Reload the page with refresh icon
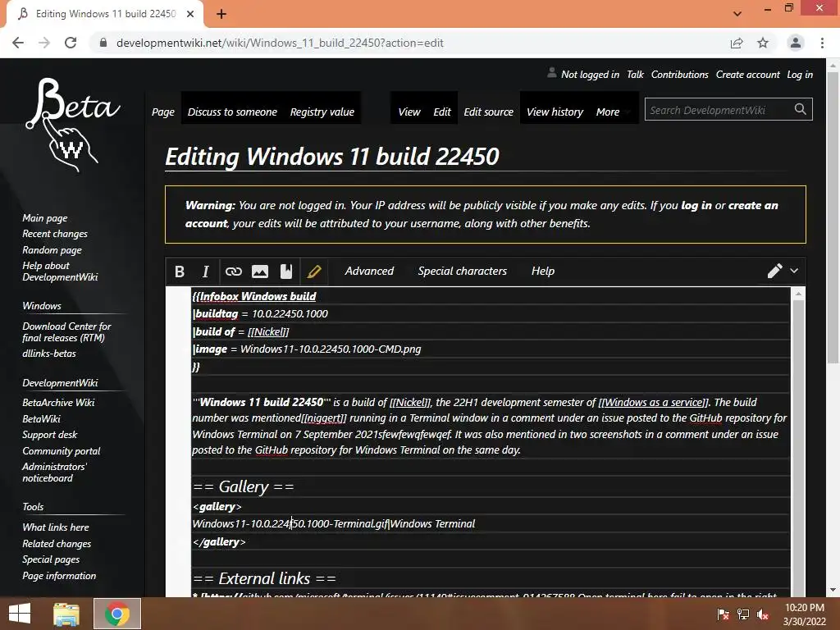The width and height of the screenshot is (840, 630). pos(71,43)
